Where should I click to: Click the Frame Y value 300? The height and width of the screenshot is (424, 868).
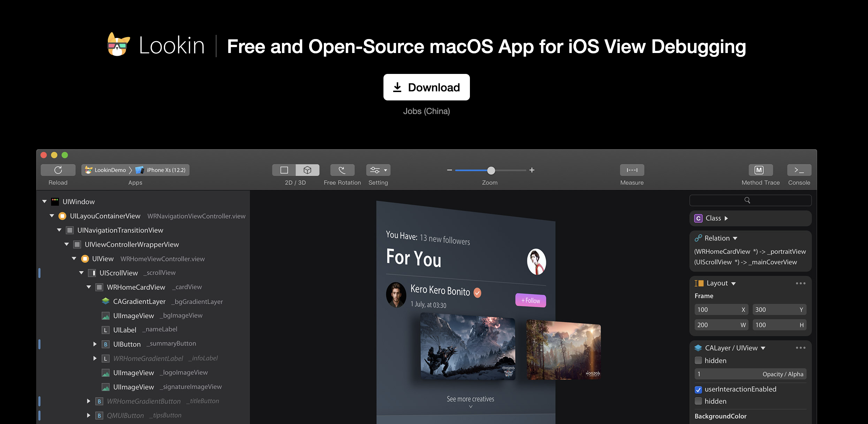click(x=779, y=310)
